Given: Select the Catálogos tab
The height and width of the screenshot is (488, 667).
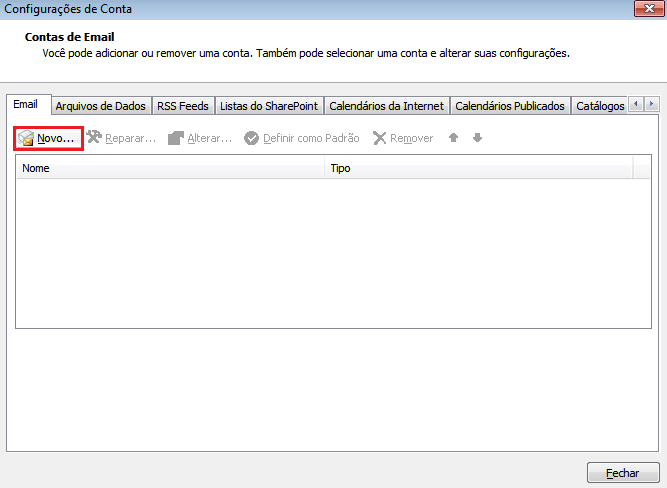Looking at the screenshot, I should click(x=600, y=106).
